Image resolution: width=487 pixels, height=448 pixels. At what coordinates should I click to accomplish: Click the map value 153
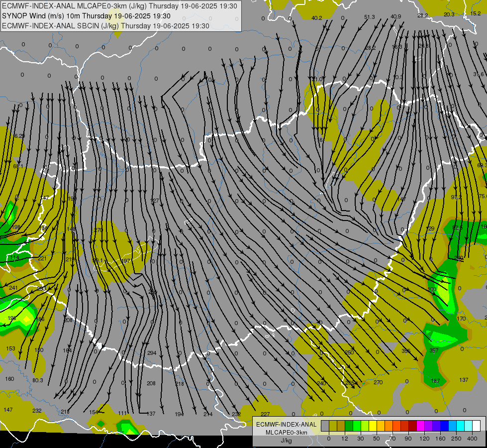click(10, 348)
